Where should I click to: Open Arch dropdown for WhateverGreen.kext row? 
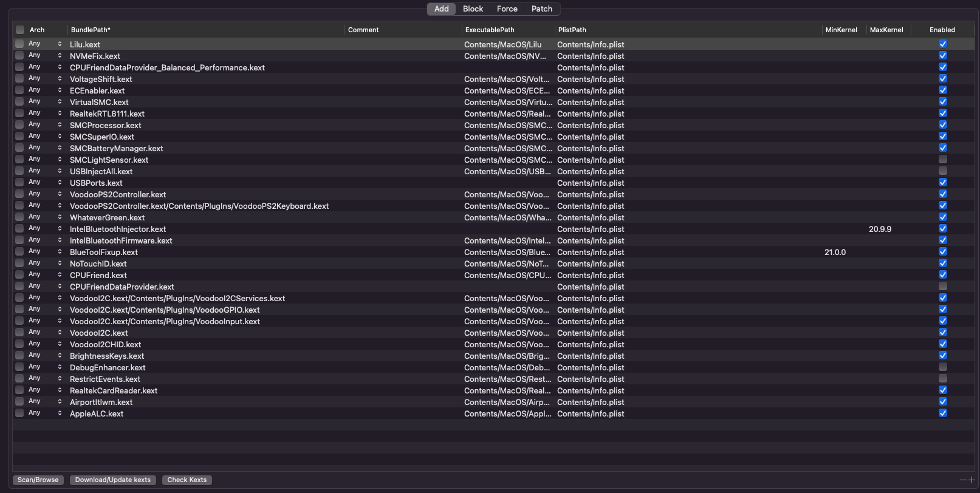pos(60,217)
